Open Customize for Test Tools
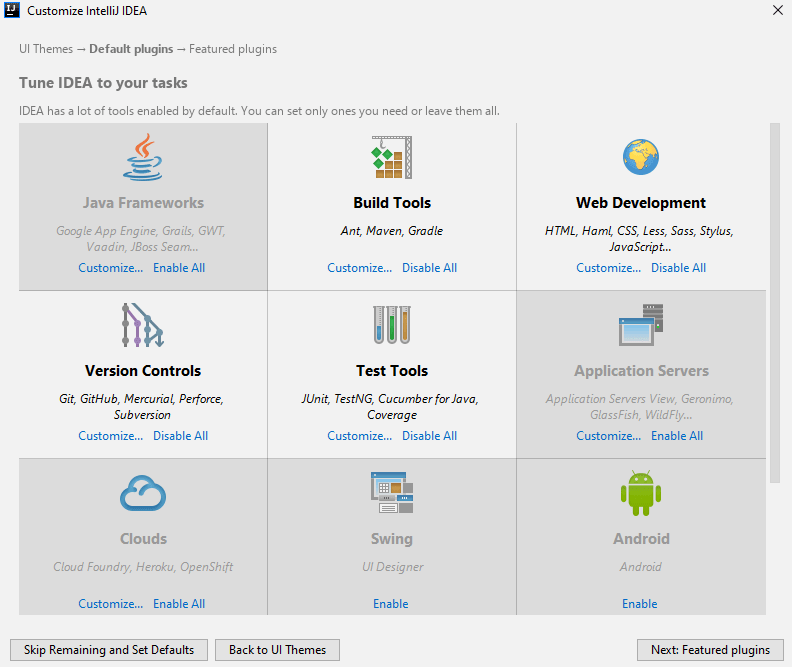Viewport: 792px width, 667px height. [360, 436]
